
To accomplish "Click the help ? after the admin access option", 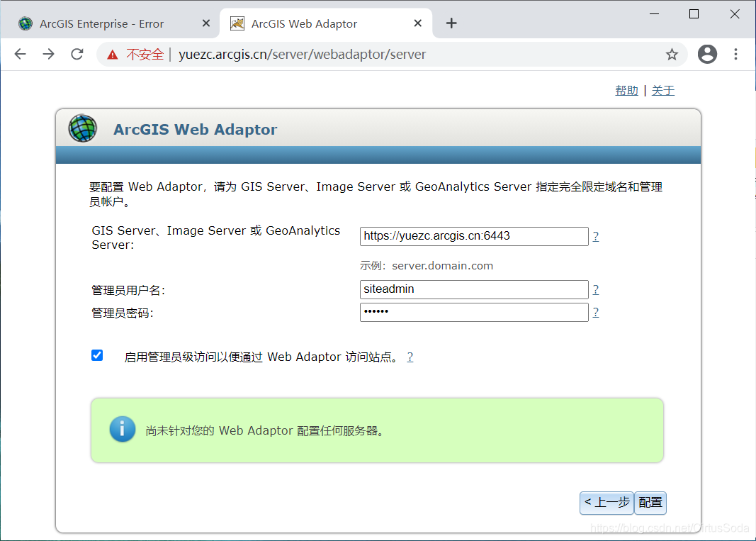I will (x=410, y=357).
